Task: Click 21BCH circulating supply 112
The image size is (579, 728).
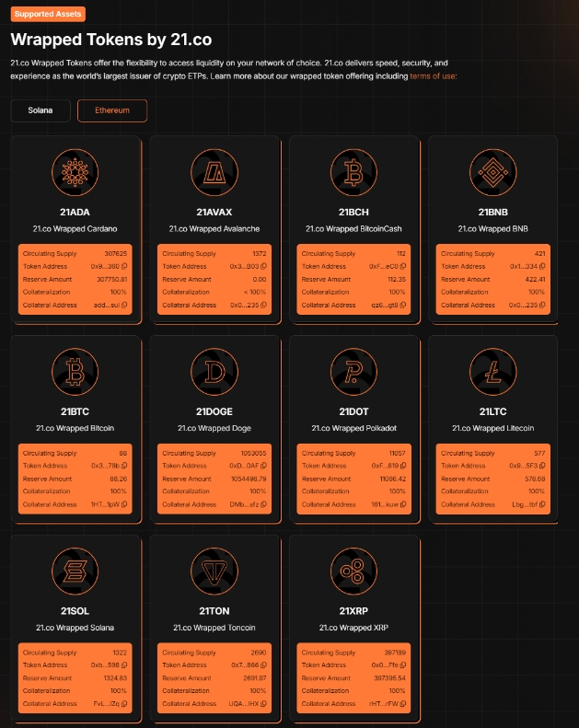Action: click(401, 253)
